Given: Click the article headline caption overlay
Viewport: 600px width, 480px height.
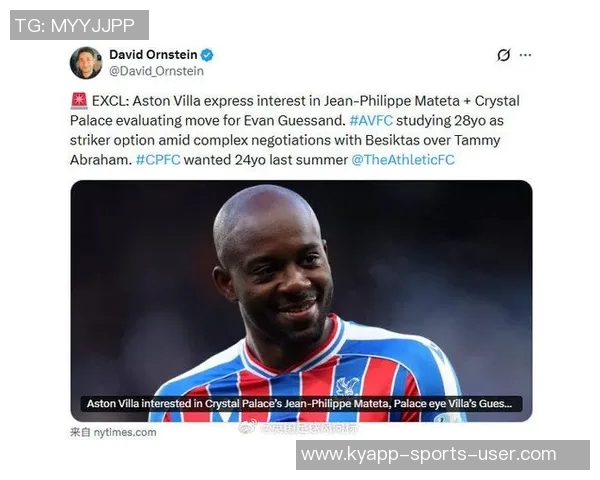Looking at the screenshot, I should 302,404.
